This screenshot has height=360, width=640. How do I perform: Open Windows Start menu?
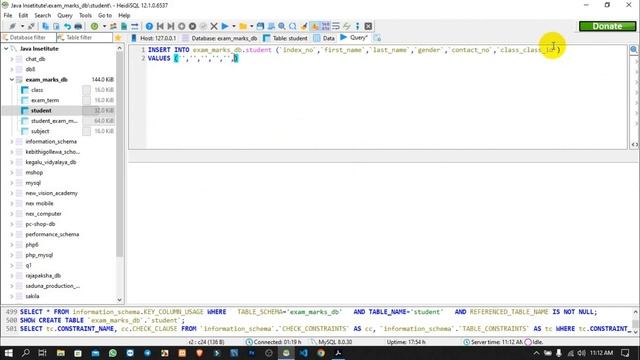pyautogui.click(x=8, y=353)
